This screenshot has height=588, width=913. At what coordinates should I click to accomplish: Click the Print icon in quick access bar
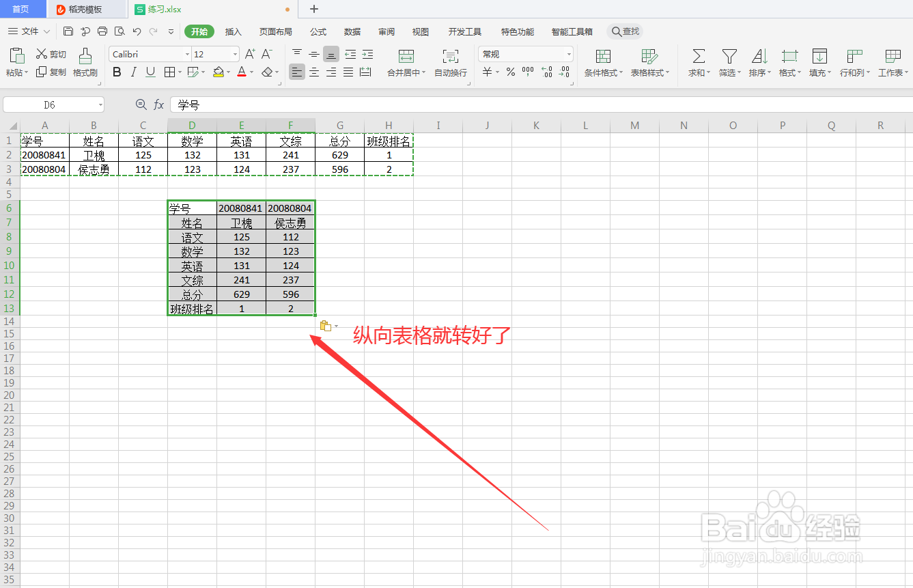pyautogui.click(x=102, y=31)
